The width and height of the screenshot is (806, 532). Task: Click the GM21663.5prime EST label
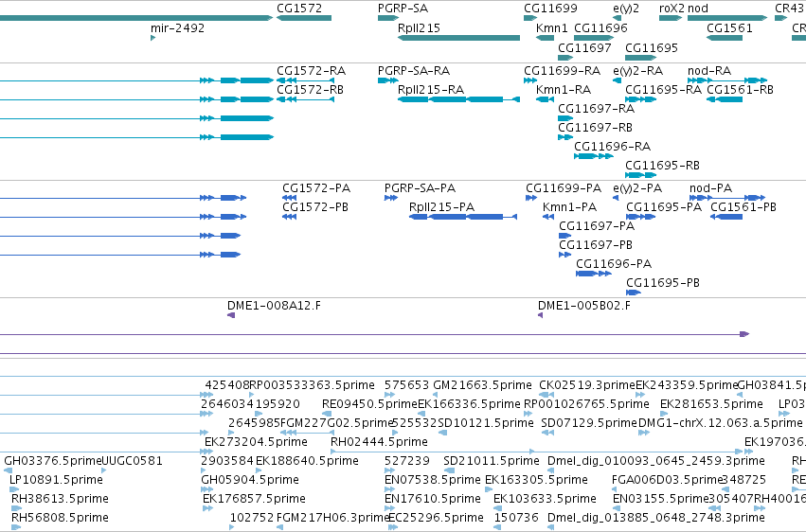[483, 385]
